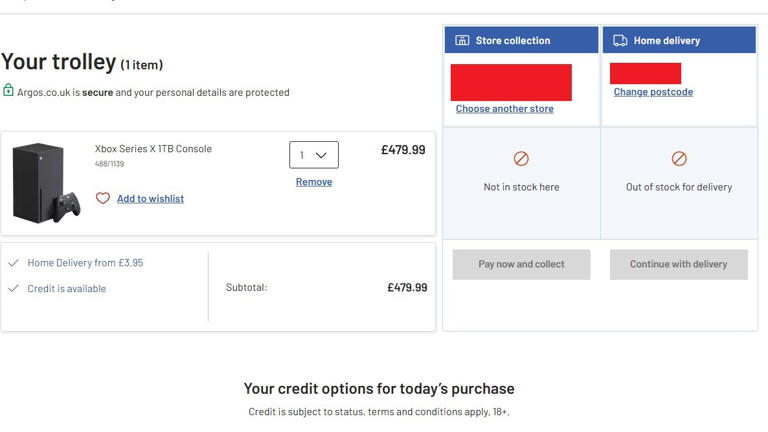Click the Home delivery truck icon
The width and height of the screenshot is (768, 432).
620,40
